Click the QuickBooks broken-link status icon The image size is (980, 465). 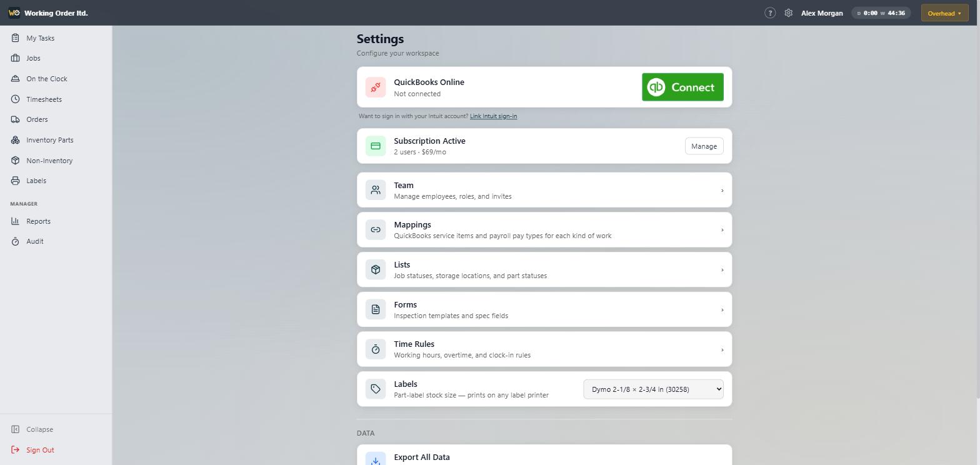point(376,87)
